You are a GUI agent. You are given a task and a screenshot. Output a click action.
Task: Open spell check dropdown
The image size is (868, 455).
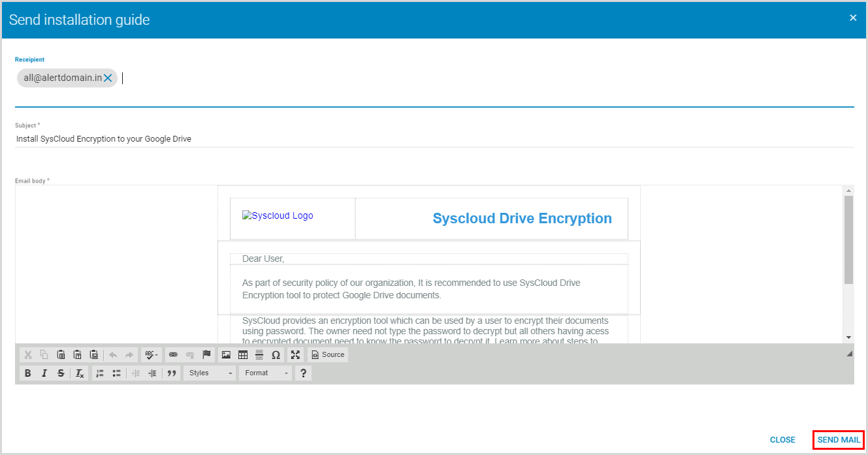point(151,354)
